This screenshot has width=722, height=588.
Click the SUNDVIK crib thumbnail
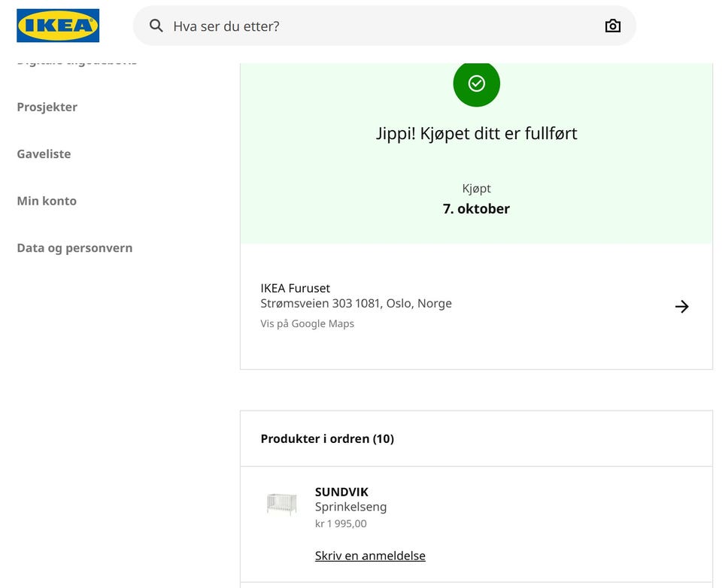click(x=281, y=504)
